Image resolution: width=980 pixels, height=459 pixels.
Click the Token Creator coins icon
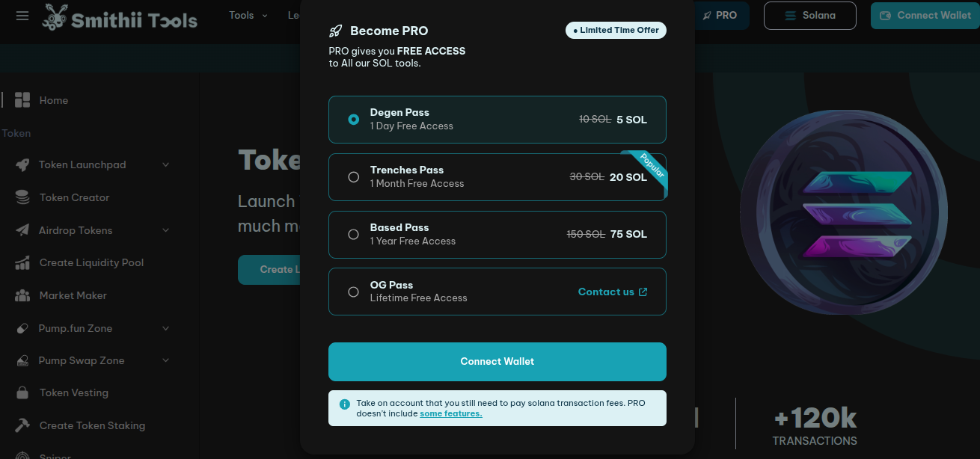tap(22, 197)
